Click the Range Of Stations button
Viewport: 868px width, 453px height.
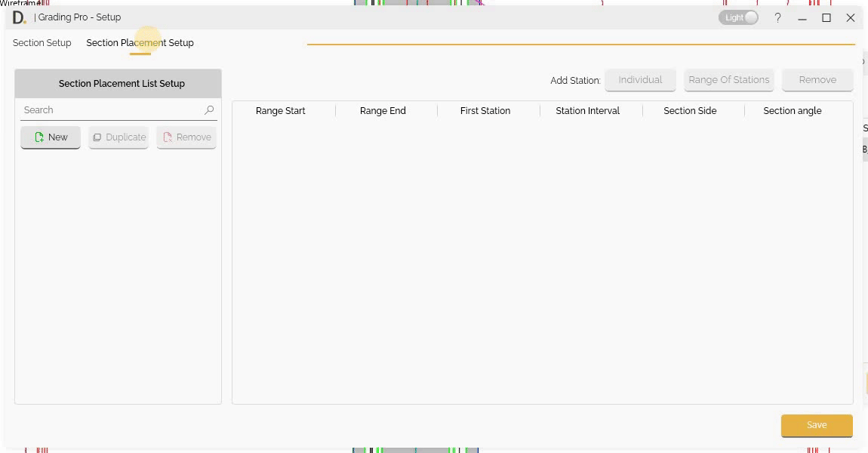[728, 79]
